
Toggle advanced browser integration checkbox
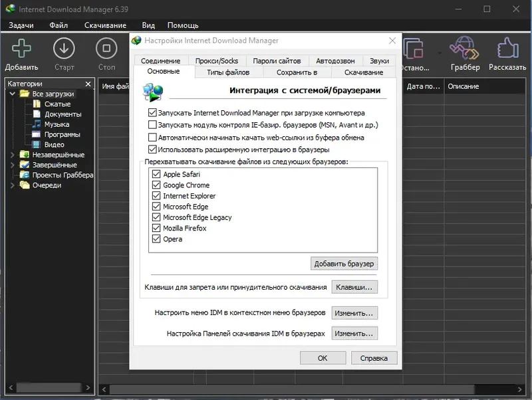[152, 150]
